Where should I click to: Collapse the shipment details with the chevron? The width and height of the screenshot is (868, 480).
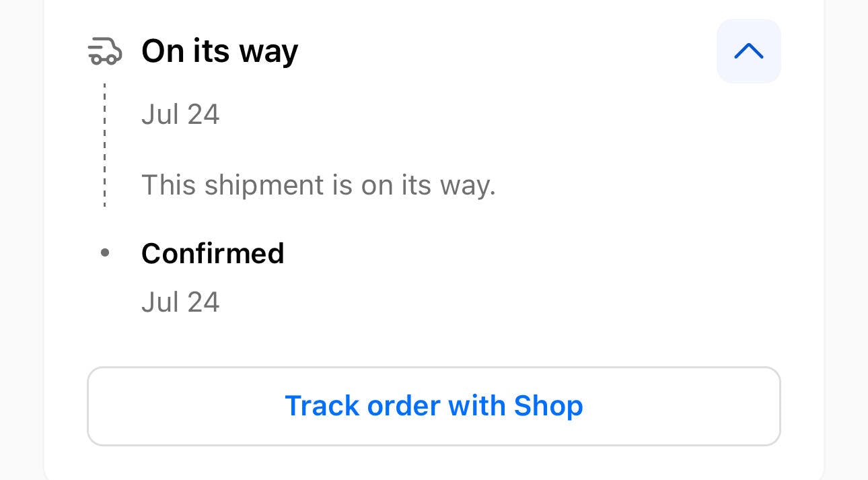coord(749,51)
